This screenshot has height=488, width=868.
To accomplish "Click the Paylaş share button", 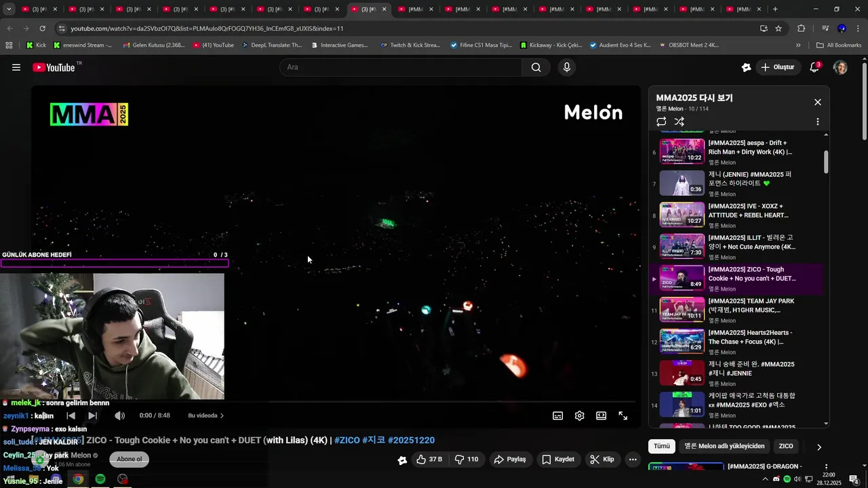I will coord(510,460).
